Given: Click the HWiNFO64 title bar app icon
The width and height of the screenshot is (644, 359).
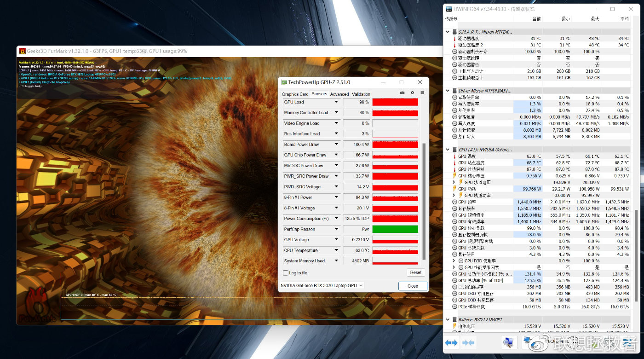Looking at the screenshot, I should pos(448,9).
